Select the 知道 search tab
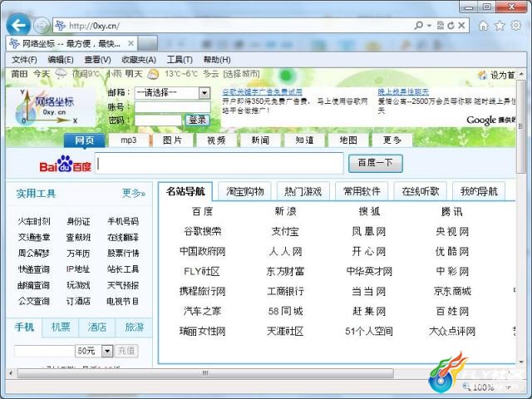532x399 pixels. pos(304,140)
